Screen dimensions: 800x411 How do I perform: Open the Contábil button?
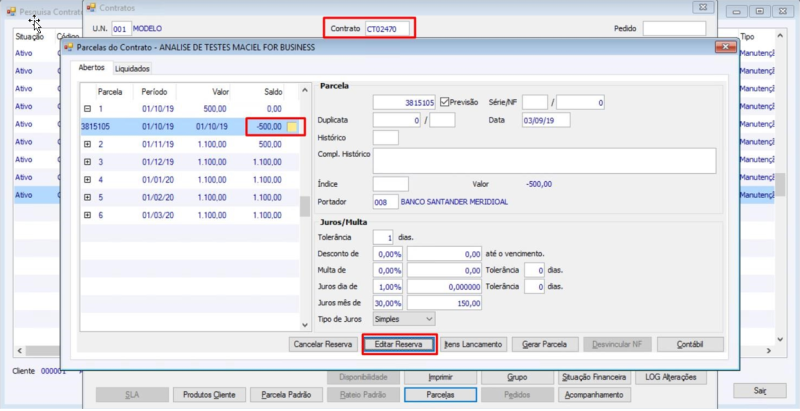(x=690, y=344)
